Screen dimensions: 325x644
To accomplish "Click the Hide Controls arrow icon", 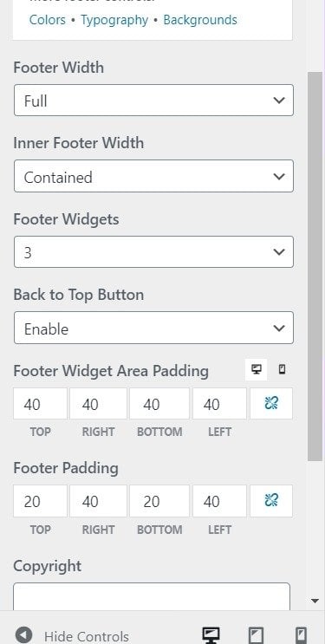I will click(23, 634).
